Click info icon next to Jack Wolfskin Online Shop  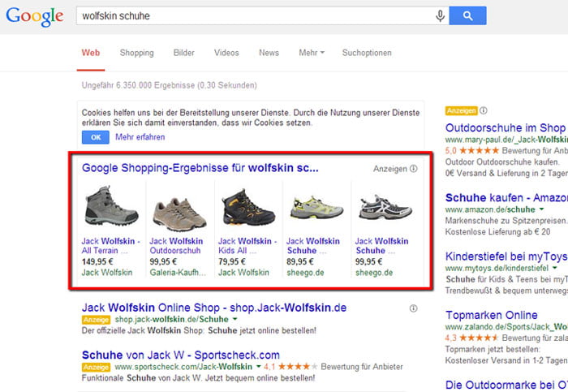pyautogui.click(x=414, y=308)
